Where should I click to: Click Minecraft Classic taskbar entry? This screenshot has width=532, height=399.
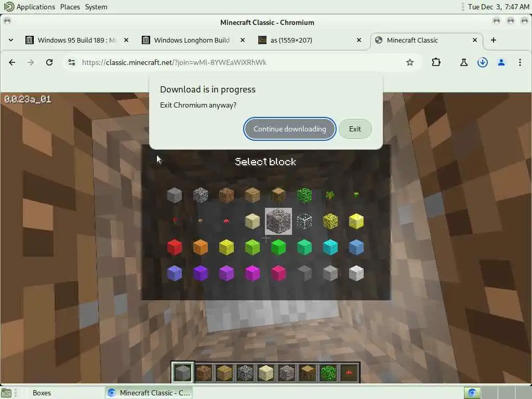coord(149,393)
